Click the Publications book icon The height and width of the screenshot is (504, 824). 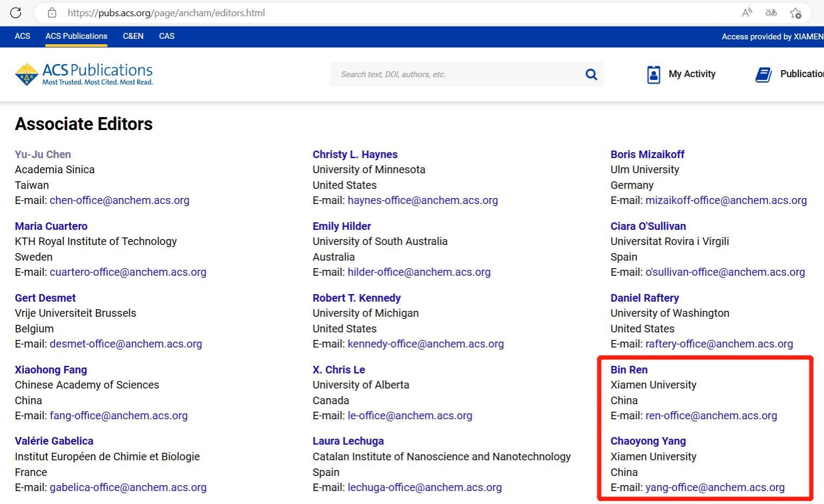click(763, 74)
